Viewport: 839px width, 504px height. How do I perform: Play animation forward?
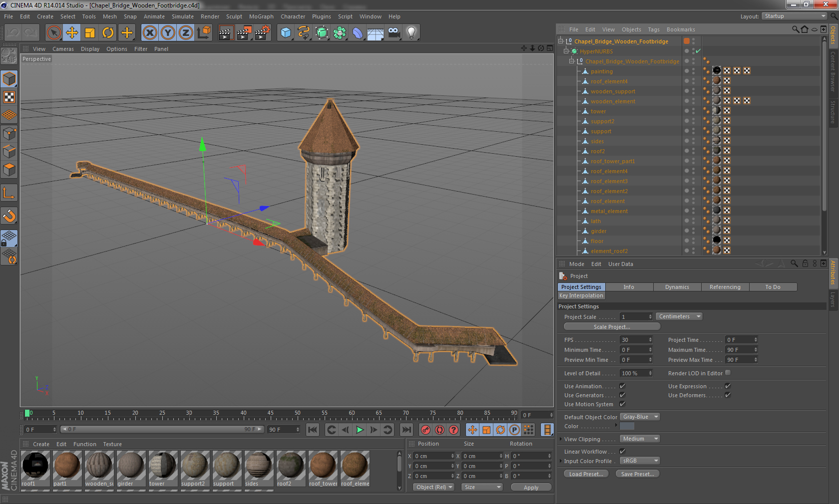(x=360, y=430)
